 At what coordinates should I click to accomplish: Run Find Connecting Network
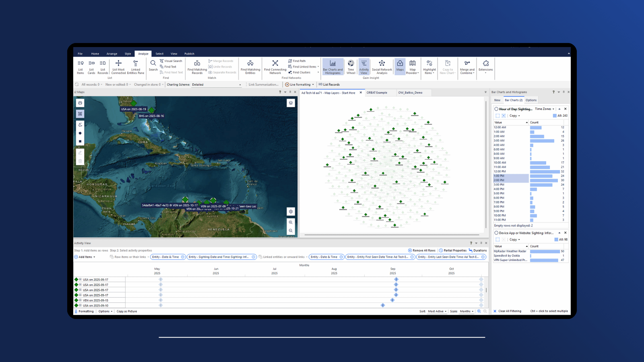coord(275,67)
